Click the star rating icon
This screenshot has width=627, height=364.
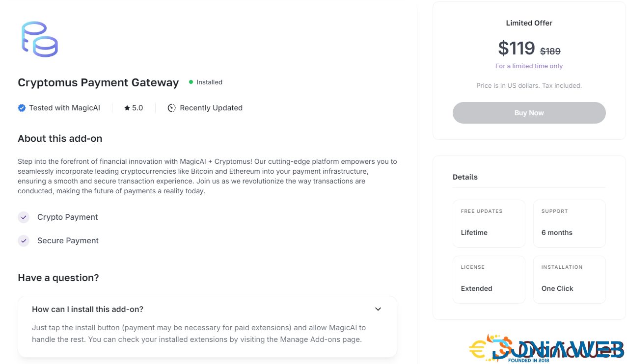tap(127, 108)
